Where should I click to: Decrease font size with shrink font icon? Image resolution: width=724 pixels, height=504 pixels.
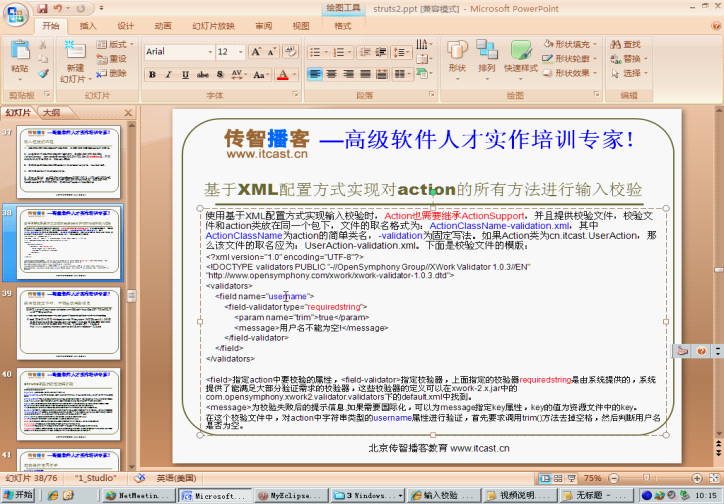click(272, 52)
